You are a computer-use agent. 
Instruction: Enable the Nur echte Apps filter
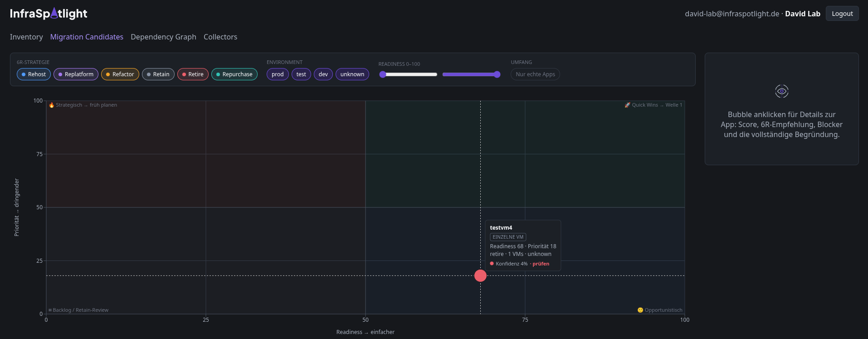(x=535, y=74)
